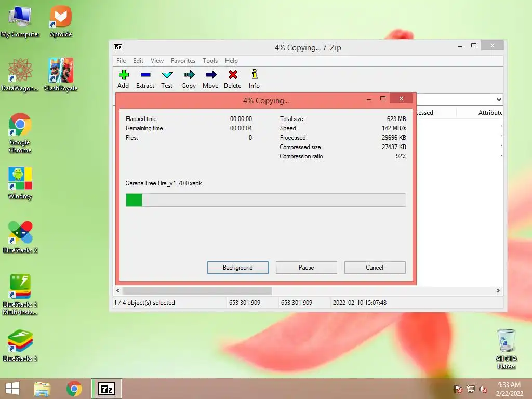Select the Google Chrome desktop shortcut
532x399 pixels.
click(x=20, y=132)
